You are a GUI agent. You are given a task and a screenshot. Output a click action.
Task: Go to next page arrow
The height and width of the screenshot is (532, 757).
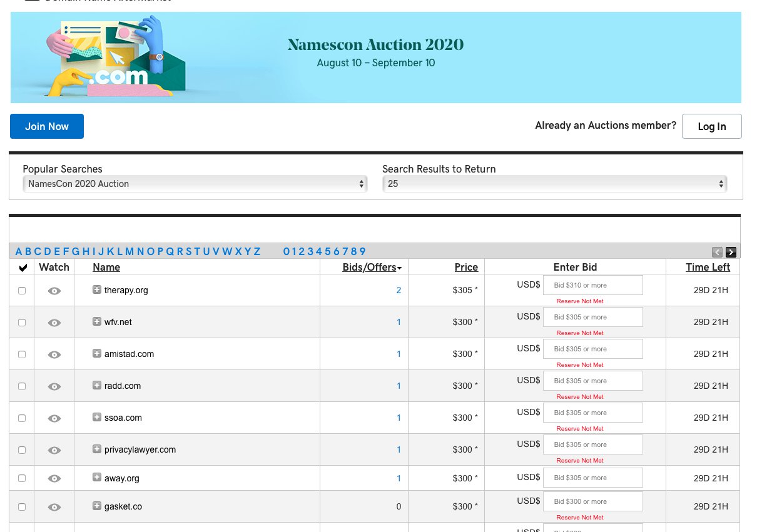tap(731, 253)
